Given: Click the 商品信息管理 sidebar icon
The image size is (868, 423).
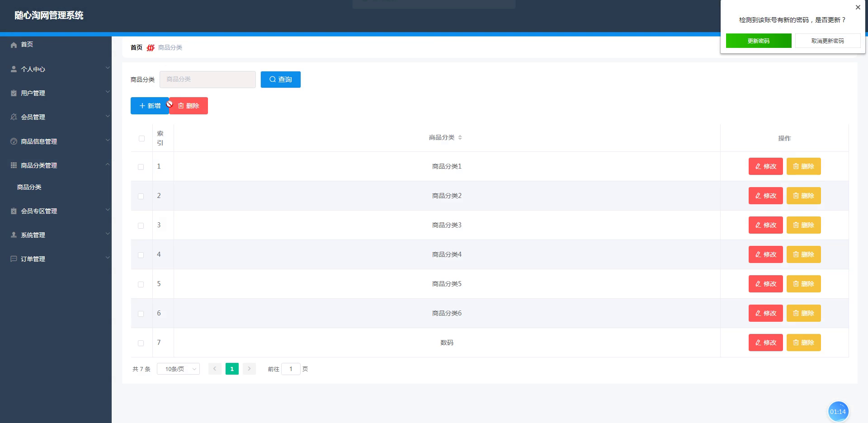Looking at the screenshot, I should click(x=14, y=141).
